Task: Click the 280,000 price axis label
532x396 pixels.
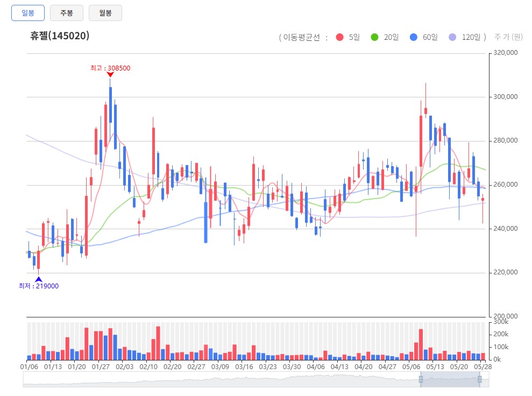Action: click(x=506, y=140)
